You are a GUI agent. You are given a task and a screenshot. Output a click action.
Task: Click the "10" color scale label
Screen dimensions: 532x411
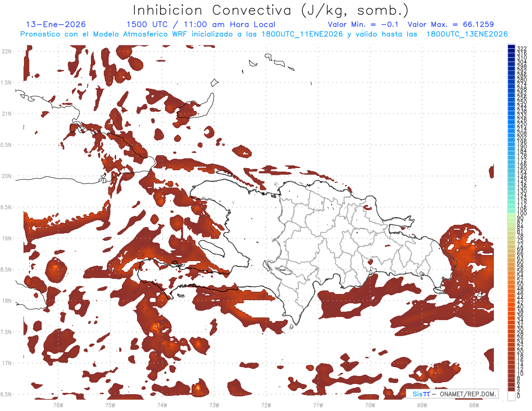[x=520, y=374]
